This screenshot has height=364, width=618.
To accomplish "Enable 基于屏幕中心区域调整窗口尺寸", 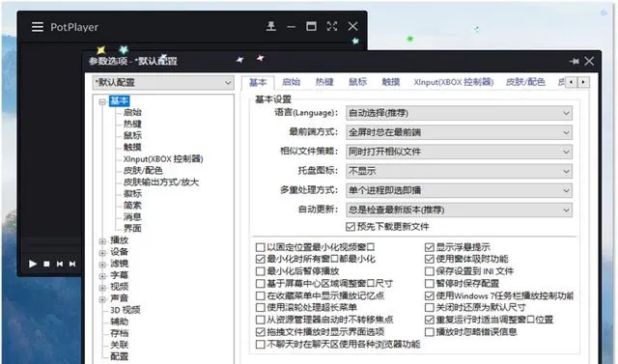I will pyautogui.click(x=260, y=284).
